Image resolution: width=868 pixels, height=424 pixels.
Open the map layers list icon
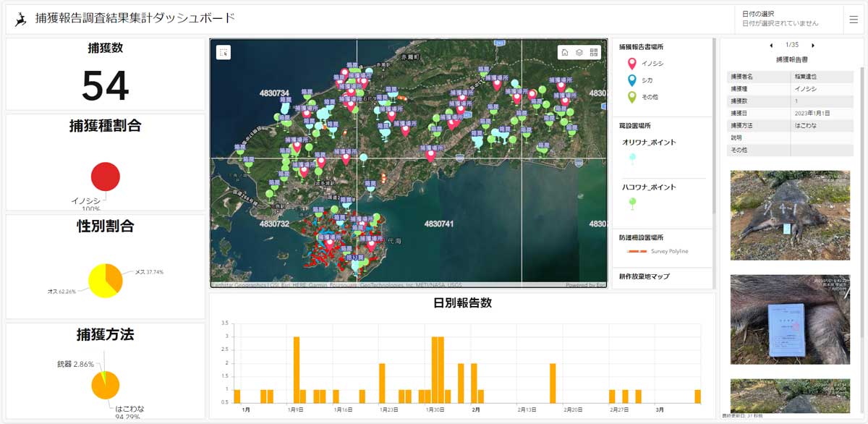579,52
